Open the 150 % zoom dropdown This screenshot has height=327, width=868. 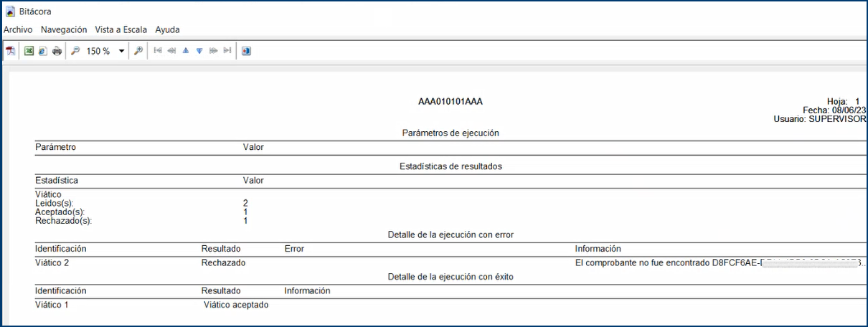121,52
